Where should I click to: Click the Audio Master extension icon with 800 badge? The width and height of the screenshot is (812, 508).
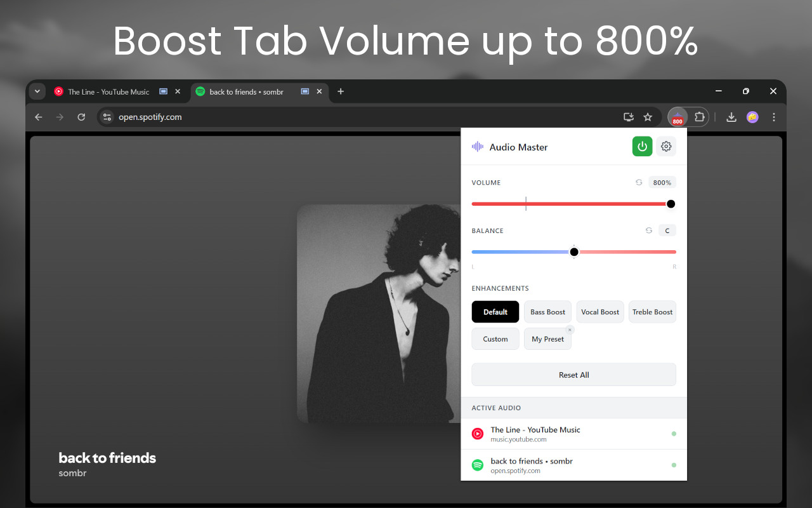pyautogui.click(x=678, y=117)
